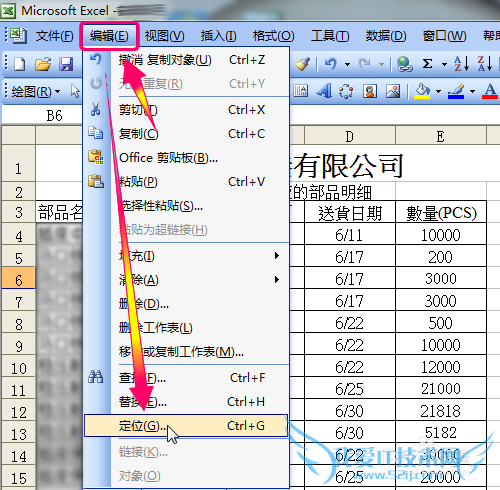Click the Excel document icon in menu bar
The width and height of the screenshot is (500, 490).
17,35
